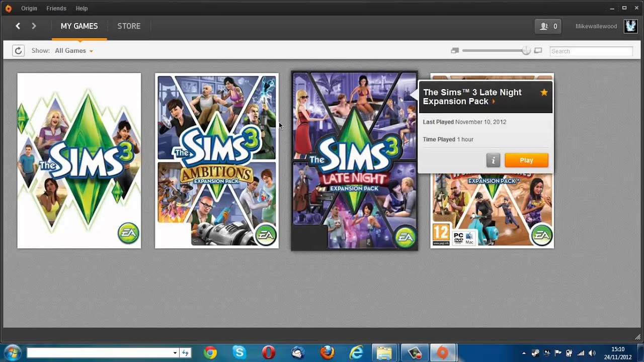Click the power plug tray icon
644x362 pixels.
(569, 353)
